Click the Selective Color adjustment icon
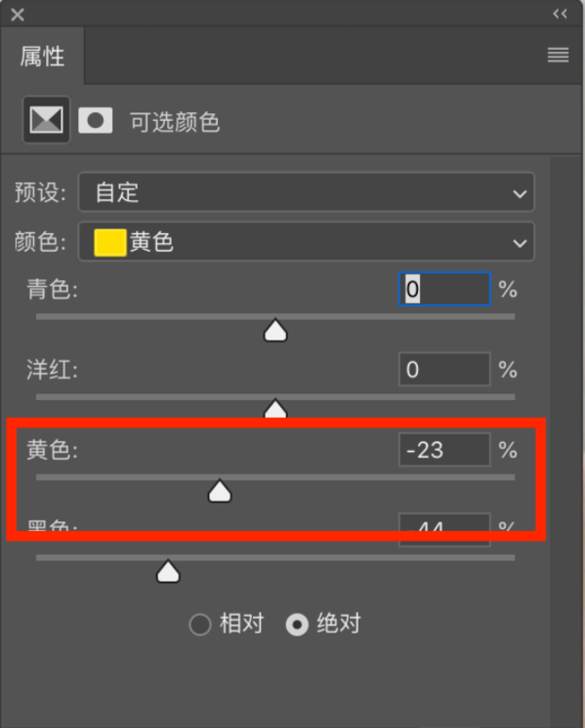Viewport: 585px width, 728px height. (x=46, y=120)
